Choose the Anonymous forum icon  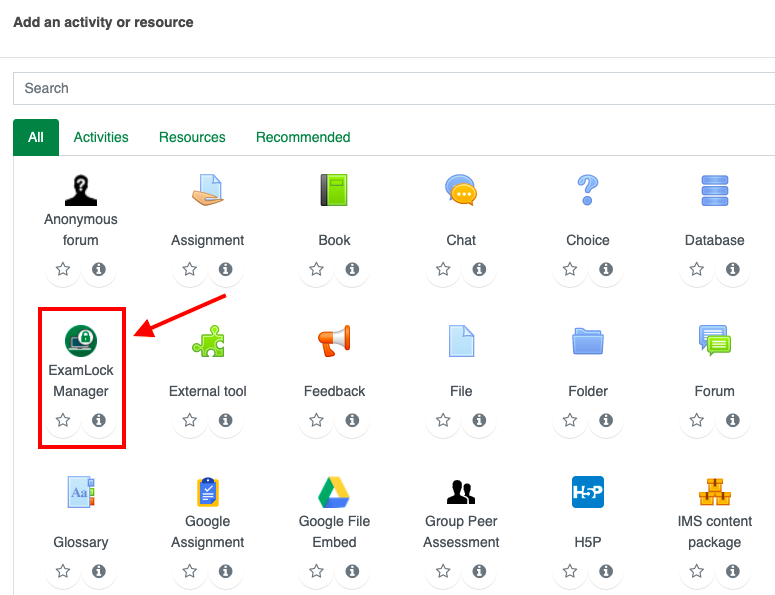pos(81,189)
